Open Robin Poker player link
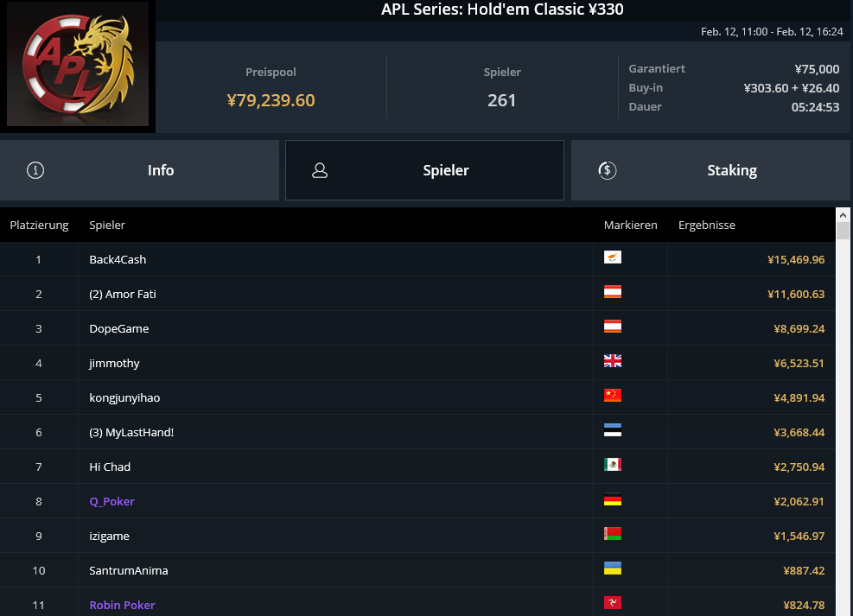 tap(122, 605)
